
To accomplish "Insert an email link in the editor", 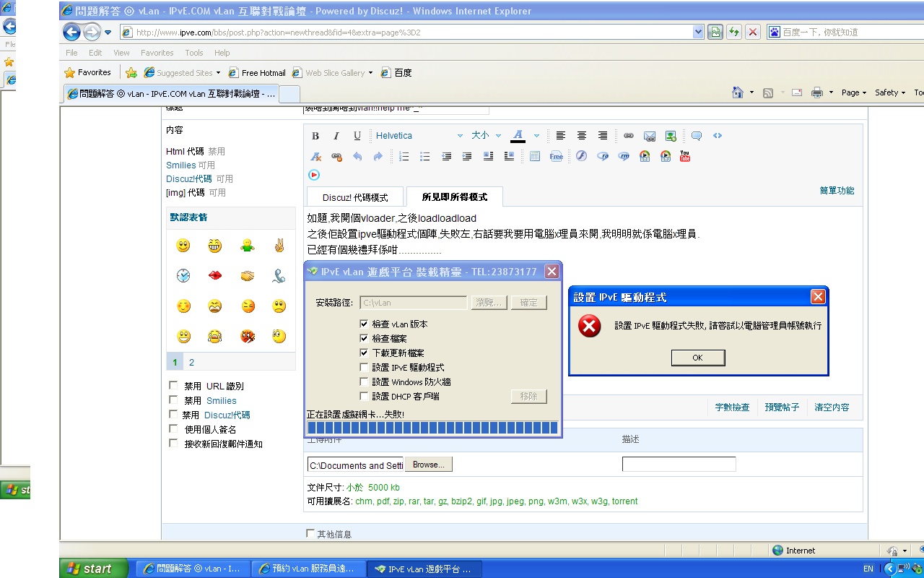I will pyautogui.click(x=650, y=136).
